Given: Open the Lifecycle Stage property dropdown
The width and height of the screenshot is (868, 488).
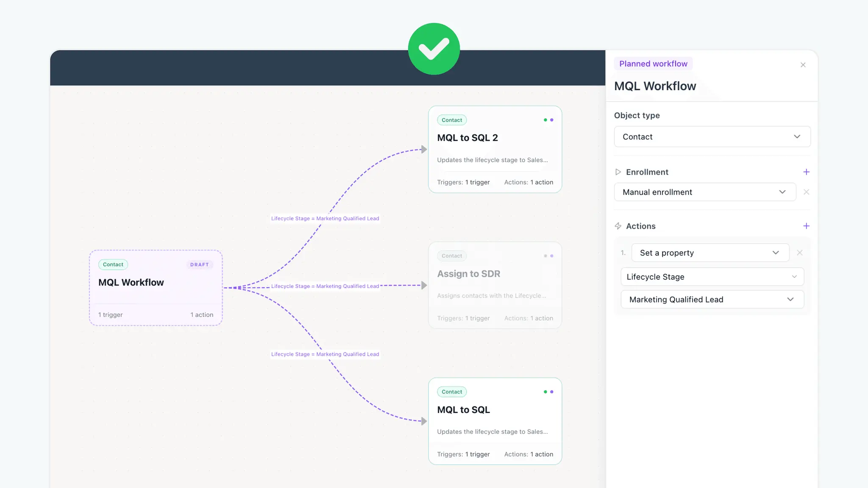Looking at the screenshot, I should click(x=712, y=277).
